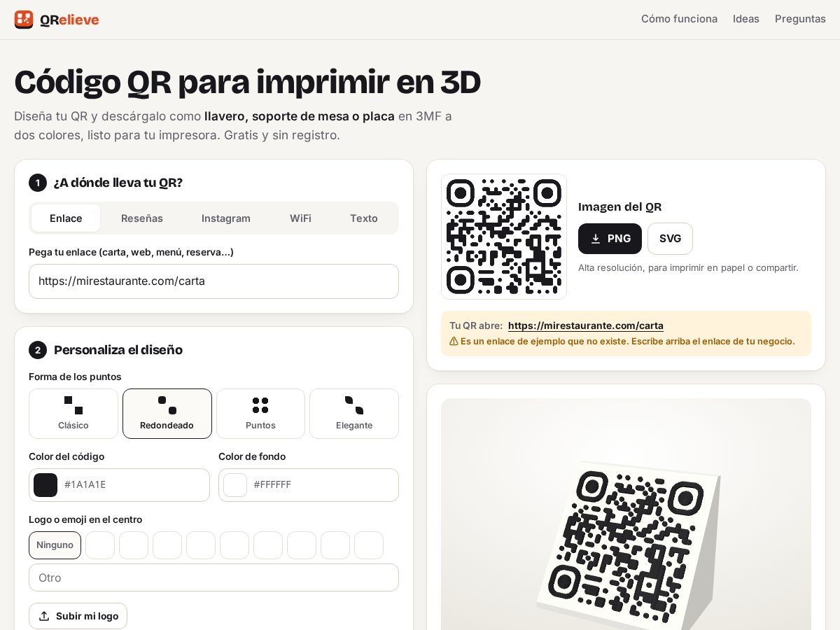Click the download arrow icon on PNG

point(596,239)
